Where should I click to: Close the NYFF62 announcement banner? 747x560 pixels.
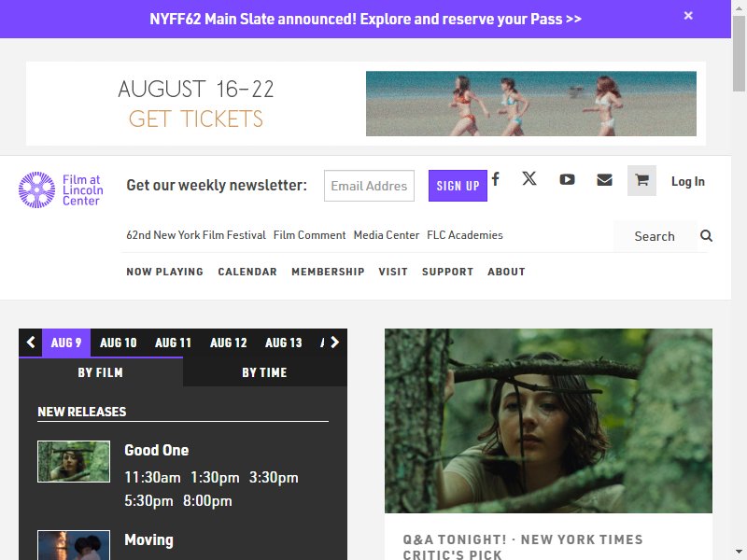[688, 16]
